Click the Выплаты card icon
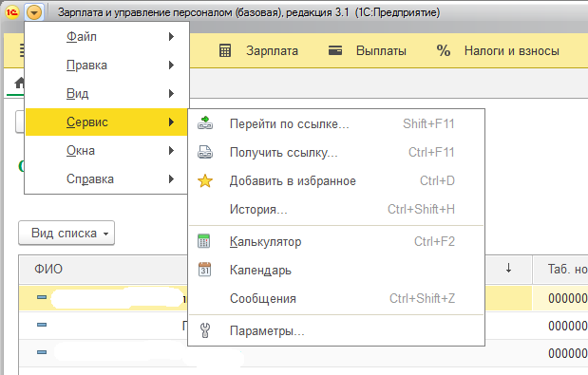The image size is (588, 375). 335,50
